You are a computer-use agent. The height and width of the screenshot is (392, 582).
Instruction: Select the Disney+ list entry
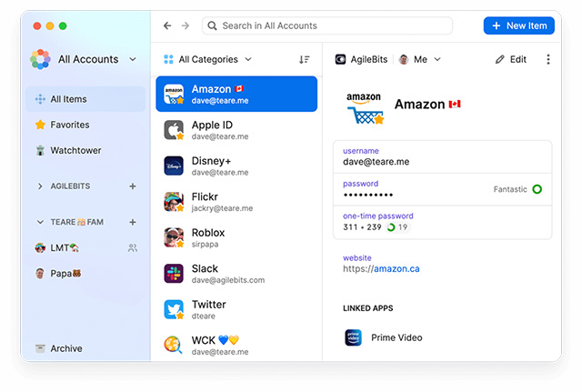click(236, 166)
